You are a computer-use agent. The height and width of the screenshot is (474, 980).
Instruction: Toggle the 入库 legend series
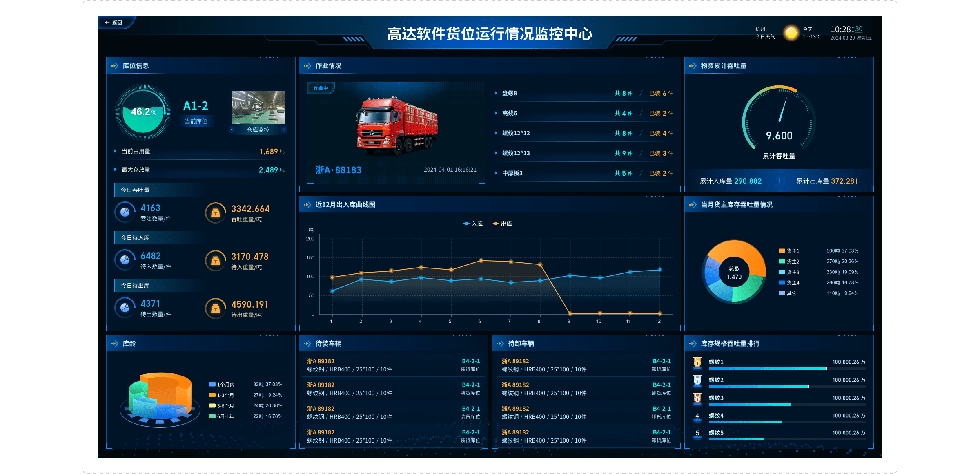point(473,224)
